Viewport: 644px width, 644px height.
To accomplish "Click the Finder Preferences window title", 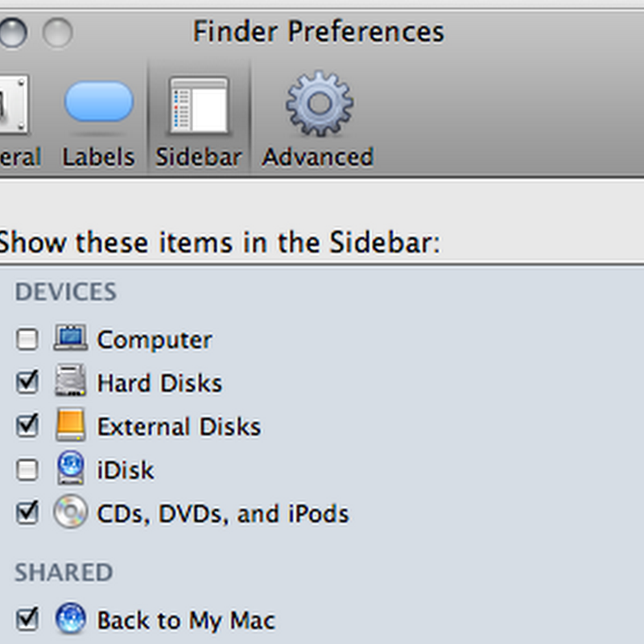I will click(318, 32).
